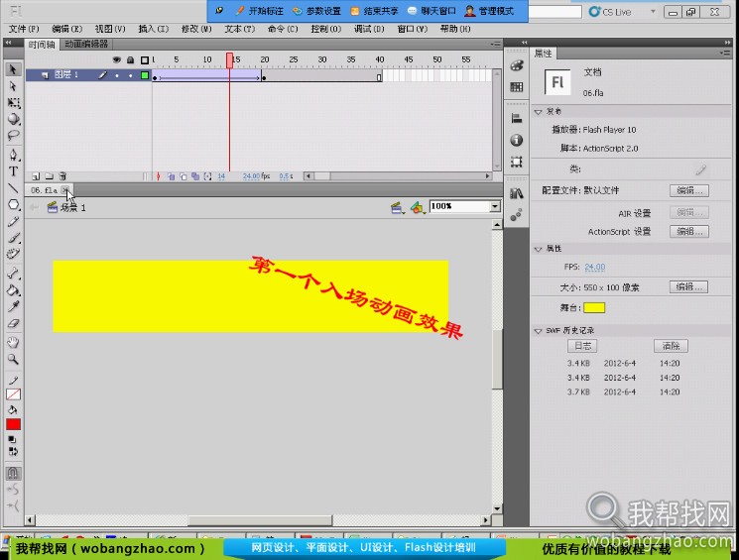Click the Edit Scene icon
Screen dimensions: 739x560
tap(397, 208)
